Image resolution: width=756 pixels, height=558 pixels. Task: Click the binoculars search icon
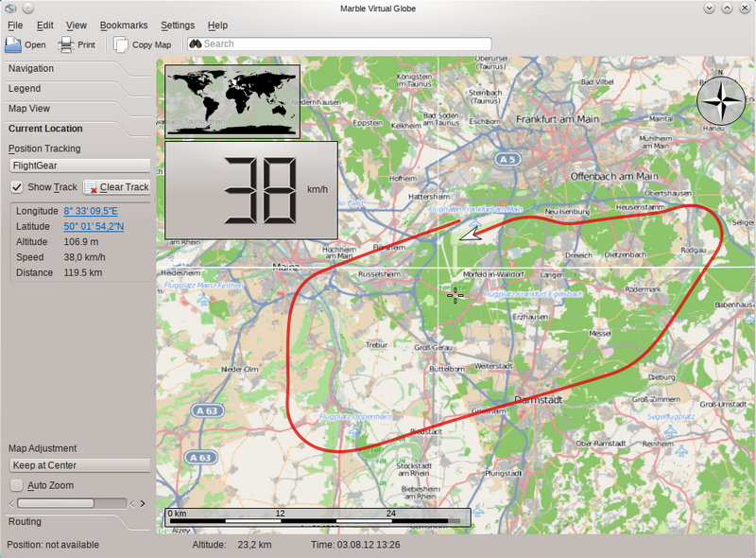(x=196, y=44)
